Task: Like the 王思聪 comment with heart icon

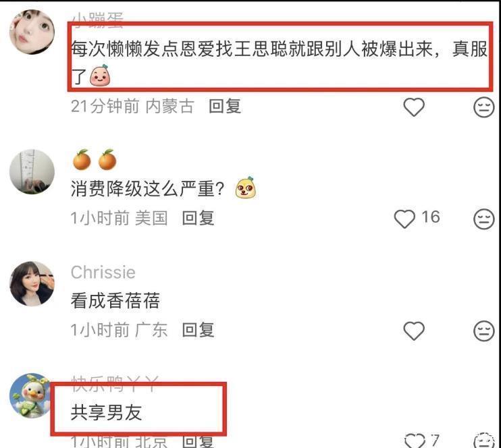Action: [414, 107]
